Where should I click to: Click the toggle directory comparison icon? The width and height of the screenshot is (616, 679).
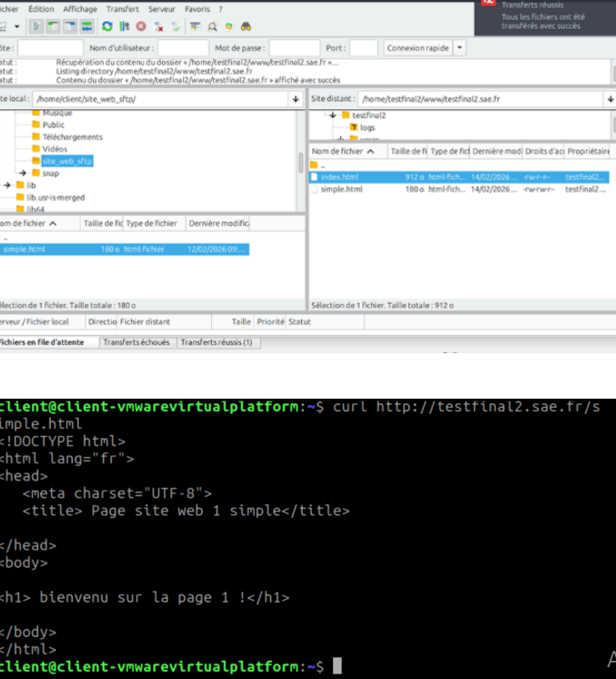coord(211,27)
